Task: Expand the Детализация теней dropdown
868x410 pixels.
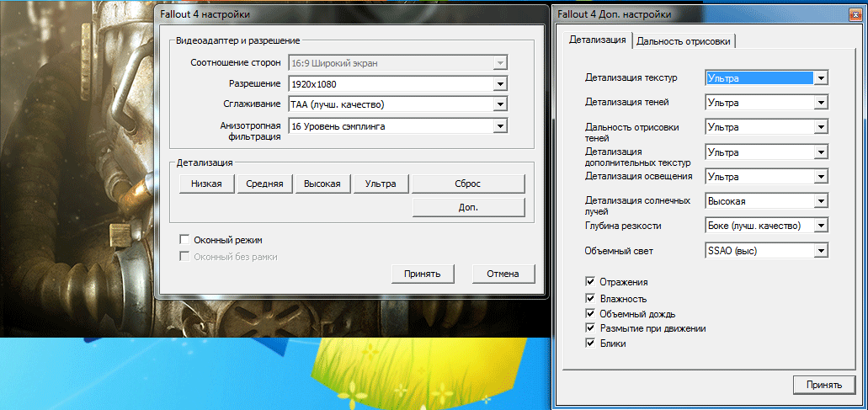Action: [767, 103]
